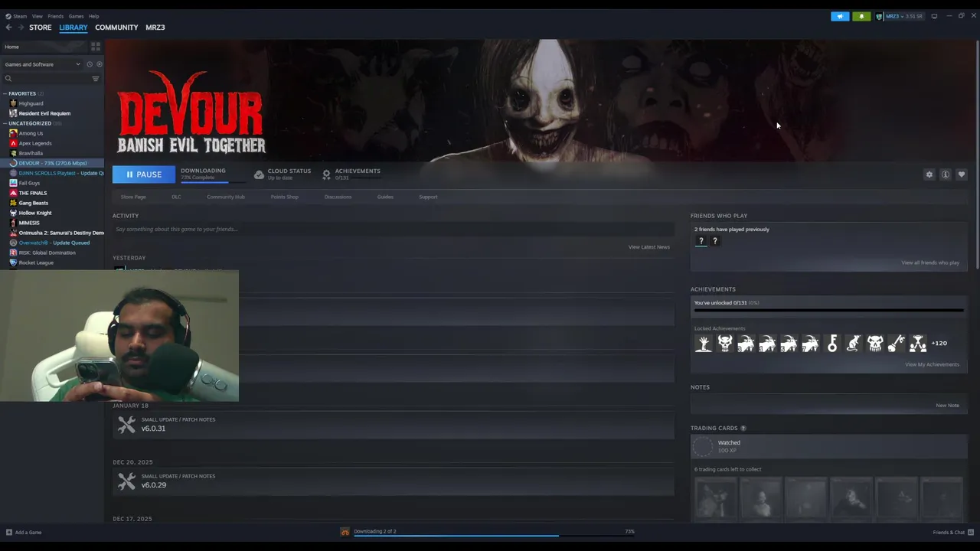980x551 pixels.
Task: Click the Cloud Status cloud icon
Action: pos(259,174)
